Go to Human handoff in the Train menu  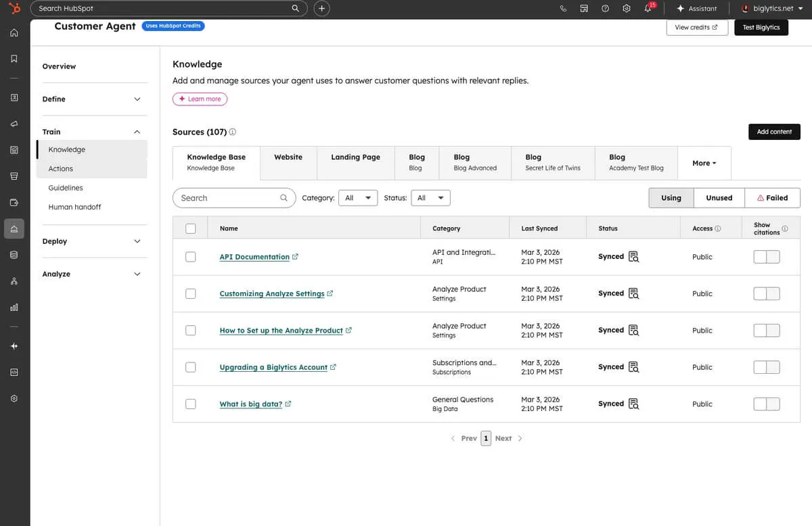point(74,207)
